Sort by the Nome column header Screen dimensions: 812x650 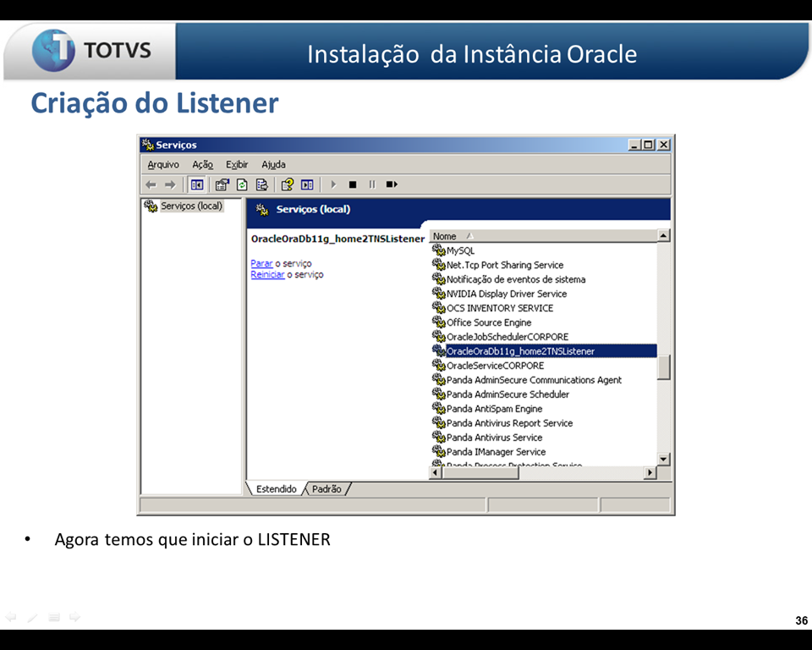click(544, 236)
